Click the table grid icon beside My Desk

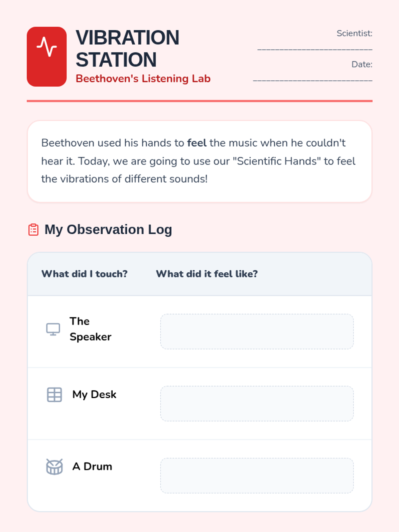click(54, 395)
